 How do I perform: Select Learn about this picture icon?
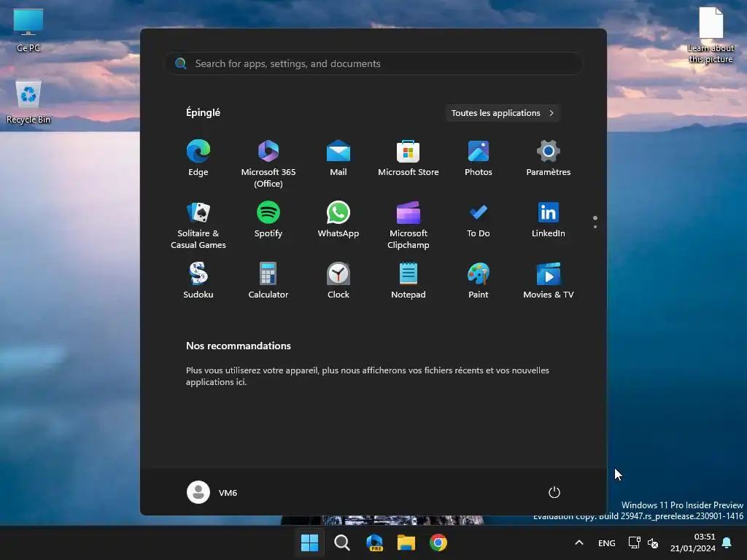(x=711, y=35)
